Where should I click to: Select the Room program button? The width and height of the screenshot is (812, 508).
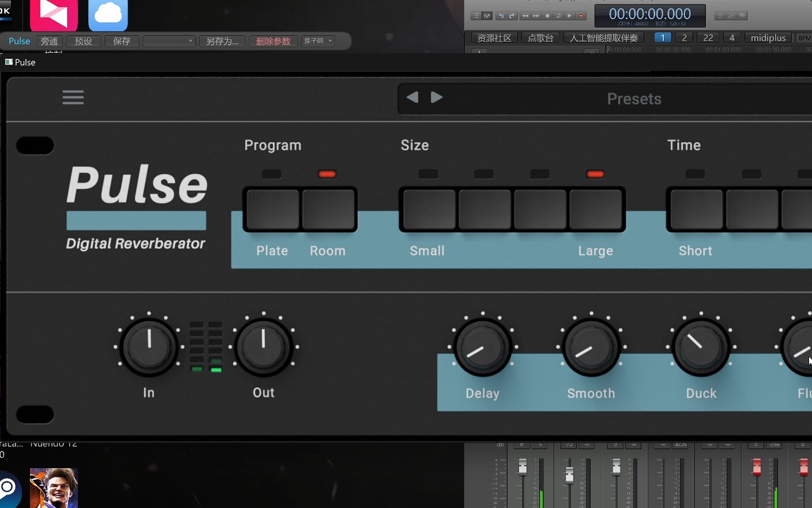328,209
